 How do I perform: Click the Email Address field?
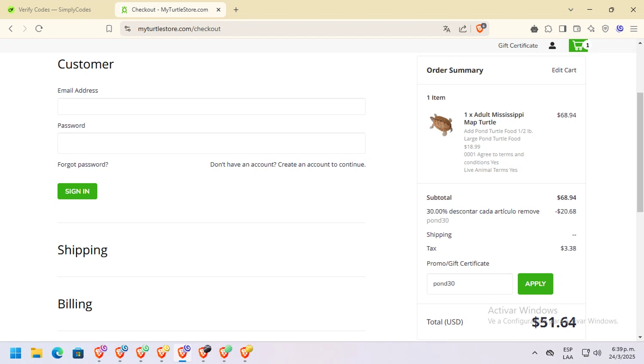(212, 107)
